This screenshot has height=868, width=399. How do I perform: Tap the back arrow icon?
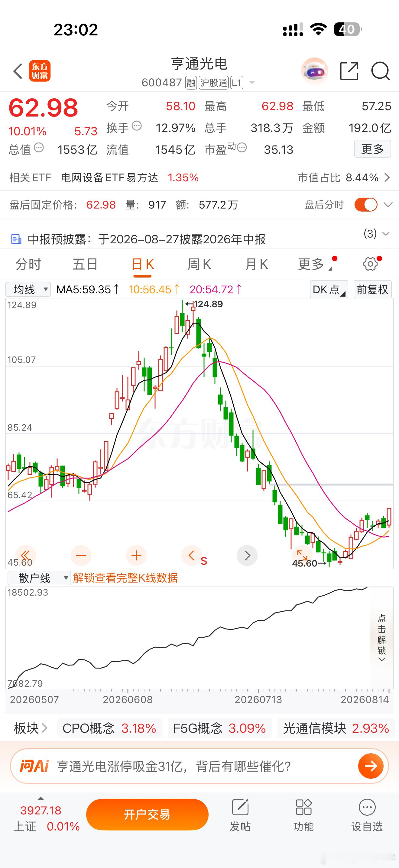pos(18,71)
